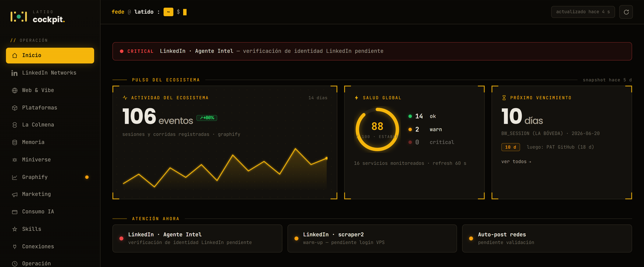
Task: Click the critical LinkedIn alert banner
Action: click(x=372, y=51)
